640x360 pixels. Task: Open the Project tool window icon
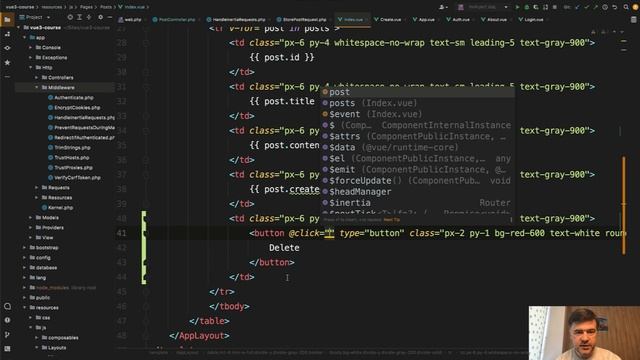(7, 20)
